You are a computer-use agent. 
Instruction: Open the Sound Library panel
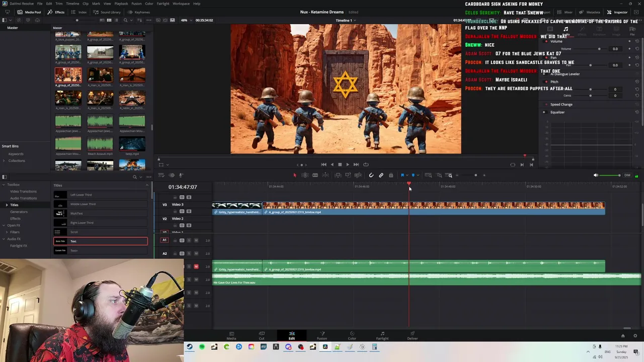tap(107, 12)
